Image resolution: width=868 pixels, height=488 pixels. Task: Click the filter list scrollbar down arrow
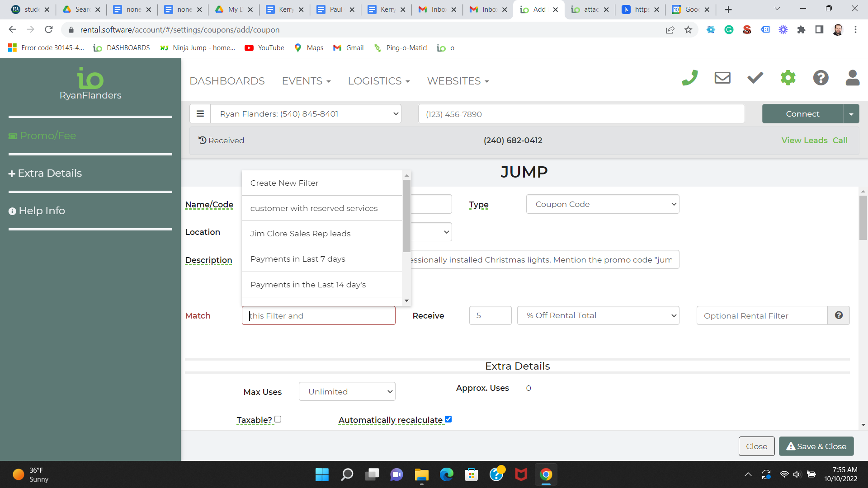click(406, 300)
